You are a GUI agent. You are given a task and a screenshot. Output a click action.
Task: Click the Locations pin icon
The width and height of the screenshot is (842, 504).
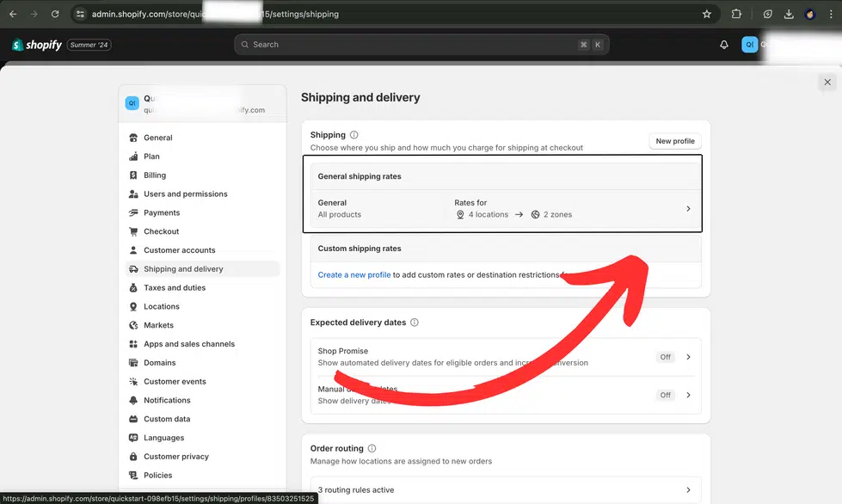click(134, 306)
